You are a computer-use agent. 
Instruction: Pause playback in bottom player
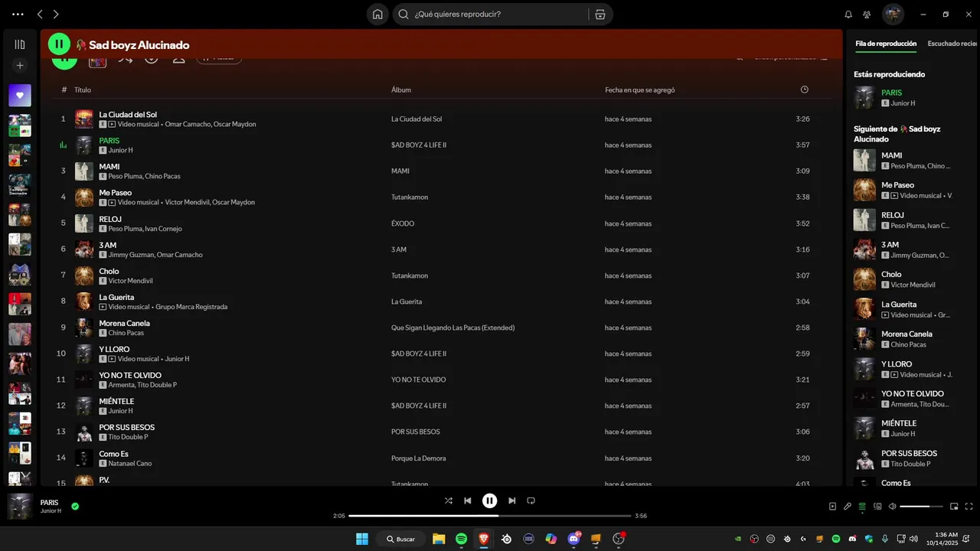click(489, 500)
